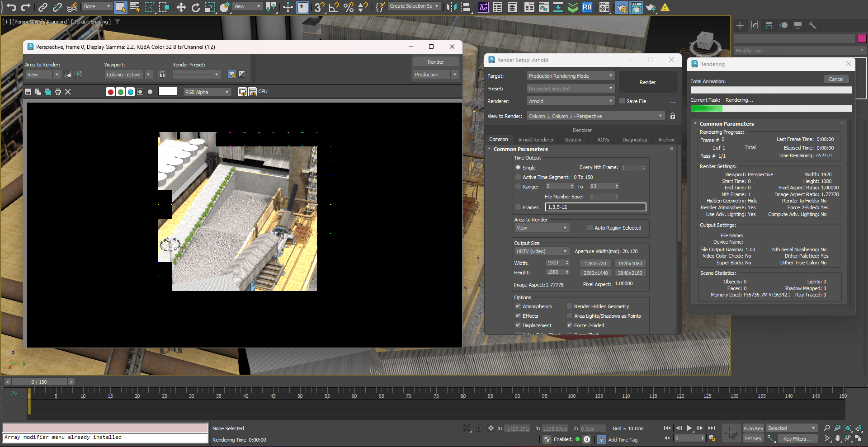Select the 1280x720 resolution preset
This screenshot has width=868, height=447.
pos(595,263)
